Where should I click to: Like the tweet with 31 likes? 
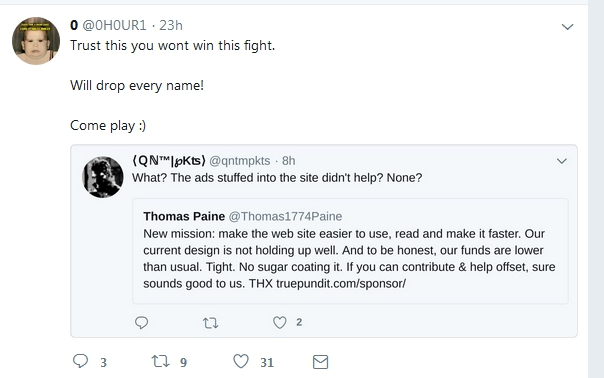241,361
